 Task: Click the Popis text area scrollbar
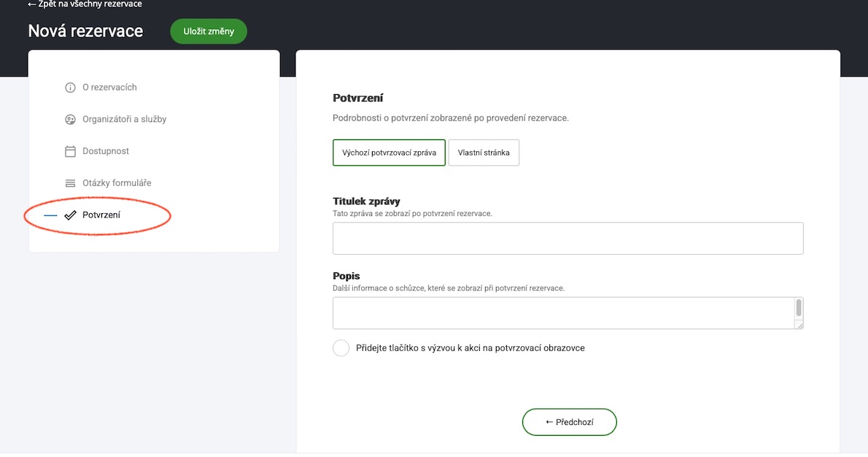[x=799, y=307]
